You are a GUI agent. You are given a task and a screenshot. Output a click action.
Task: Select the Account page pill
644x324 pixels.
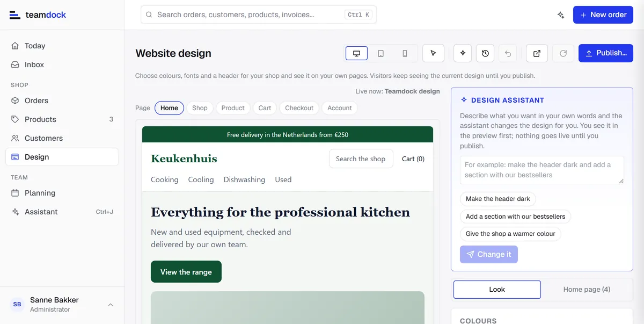pos(340,108)
